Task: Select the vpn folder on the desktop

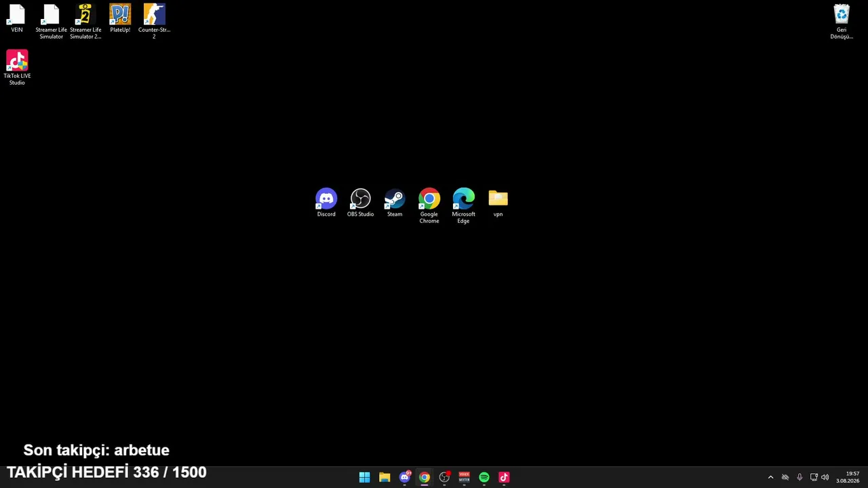Action: pyautogui.click(x=498, y=203)
